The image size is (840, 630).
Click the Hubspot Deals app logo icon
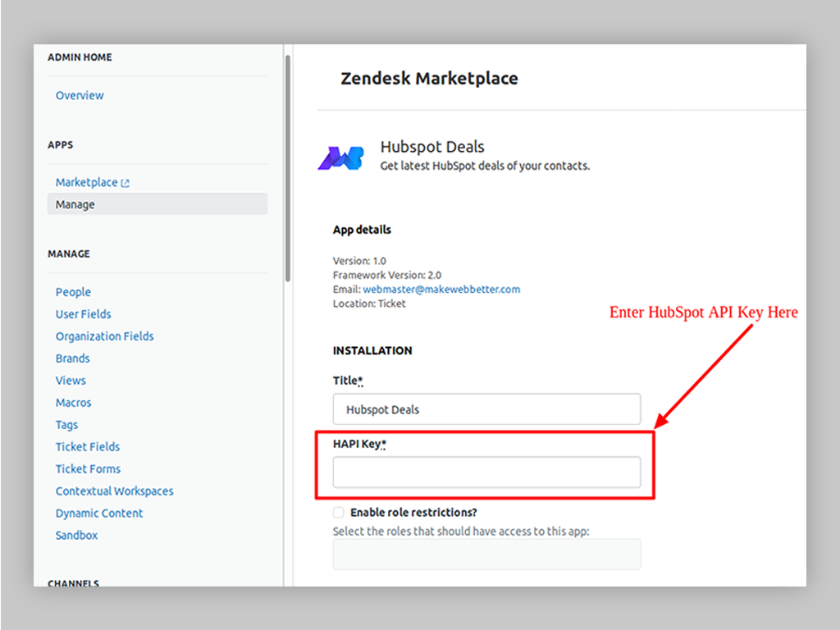click(340, 157)
